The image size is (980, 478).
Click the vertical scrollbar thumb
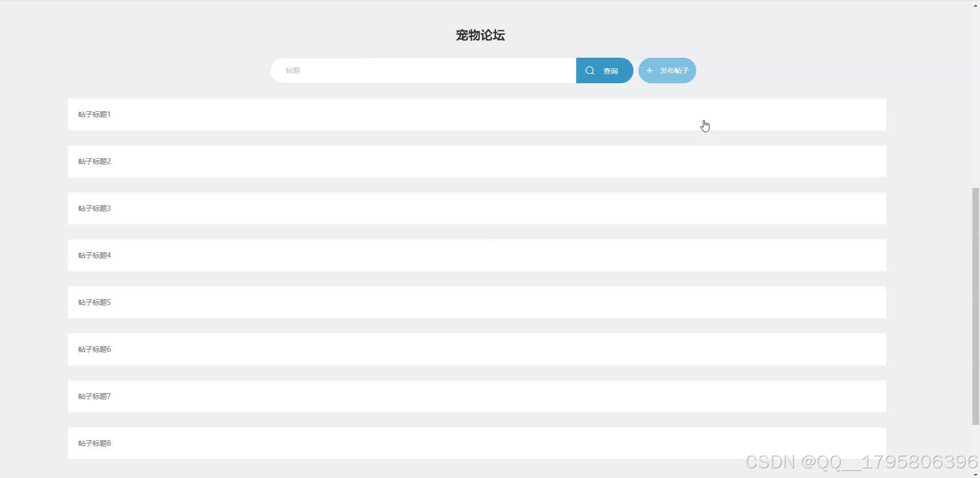click(975, 306)
